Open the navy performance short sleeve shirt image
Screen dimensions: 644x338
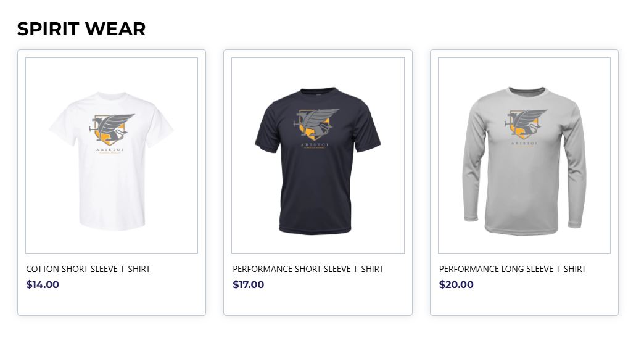(318, 185)
